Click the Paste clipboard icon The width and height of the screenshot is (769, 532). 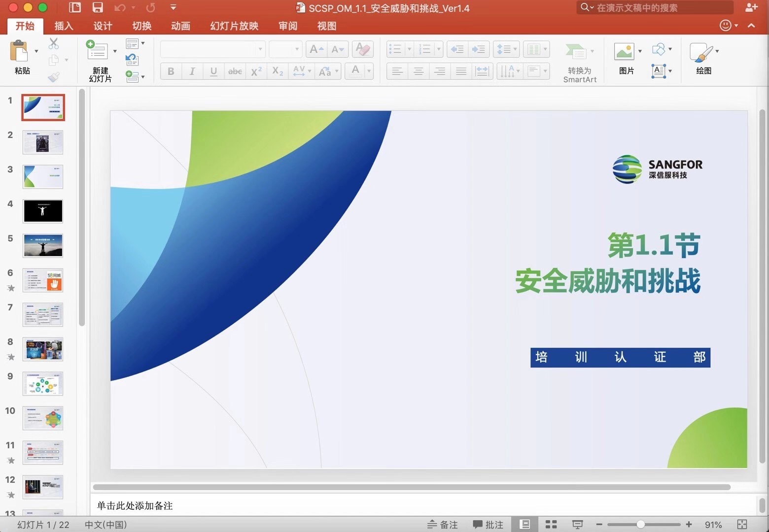tap(19, 51)
